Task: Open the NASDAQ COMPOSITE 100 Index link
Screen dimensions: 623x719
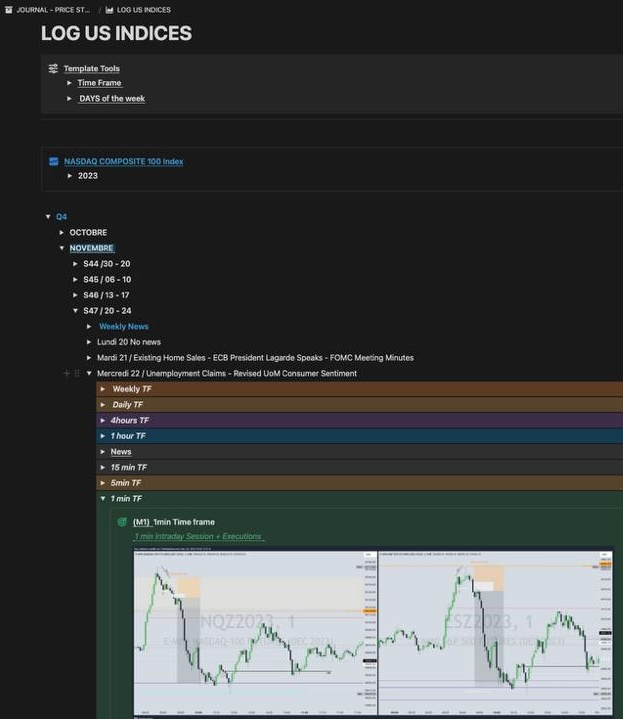Action: coord(123,161)
